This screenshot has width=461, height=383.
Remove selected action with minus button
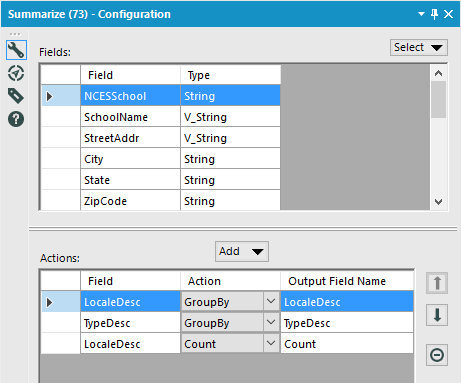pyautogui.click(x=437, y=355)
